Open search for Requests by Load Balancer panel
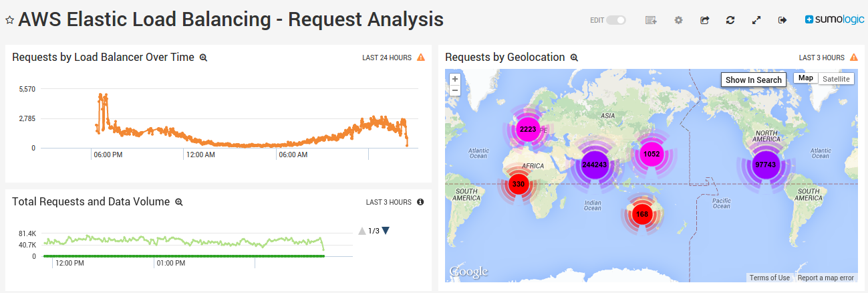The height and width of the screenshot is (293, 868). [x=203, y=58]
